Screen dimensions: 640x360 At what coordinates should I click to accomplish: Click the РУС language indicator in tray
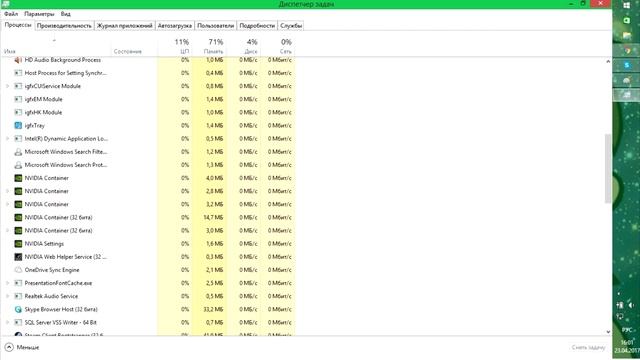tap(627, 329)
